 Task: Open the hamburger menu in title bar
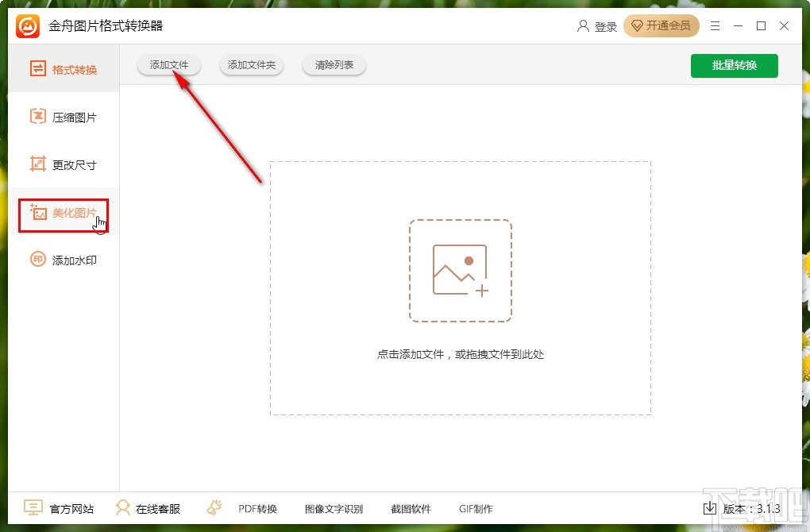click(714, 25)
